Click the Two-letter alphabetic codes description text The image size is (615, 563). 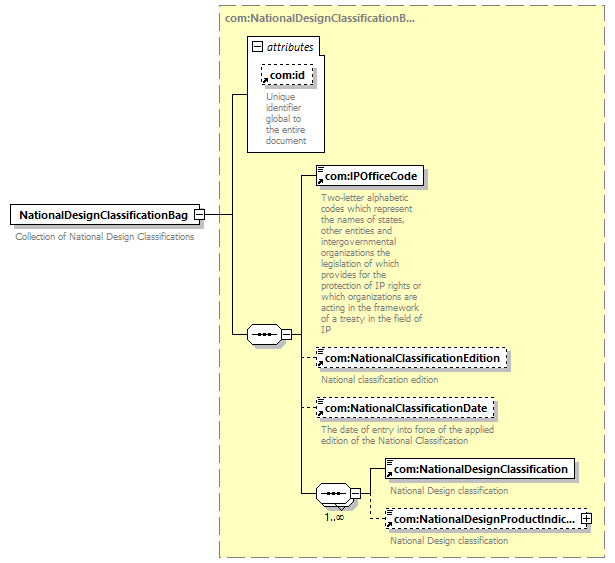pyautogui.click(x=371, y=263)
